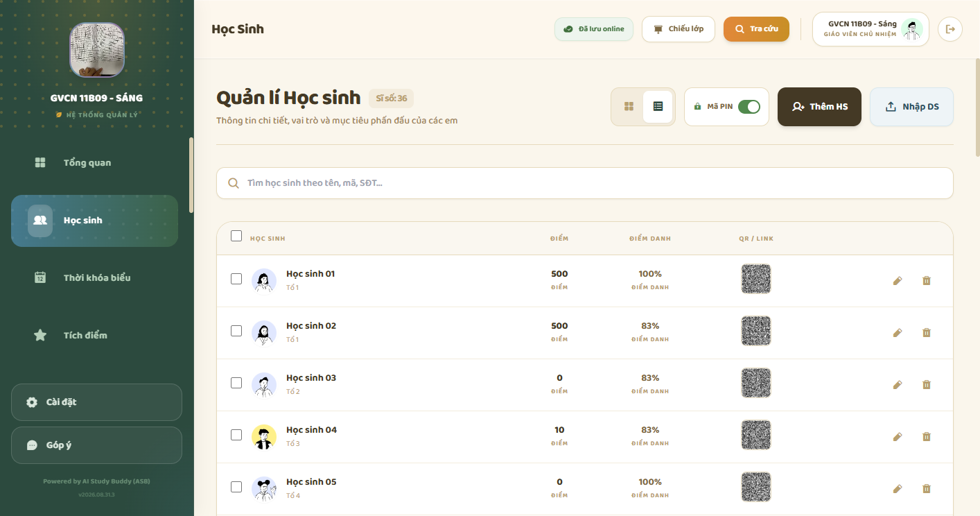Click the Sĩ số: 36 badge
Screen dimensions: 980x516
(392, 98)
